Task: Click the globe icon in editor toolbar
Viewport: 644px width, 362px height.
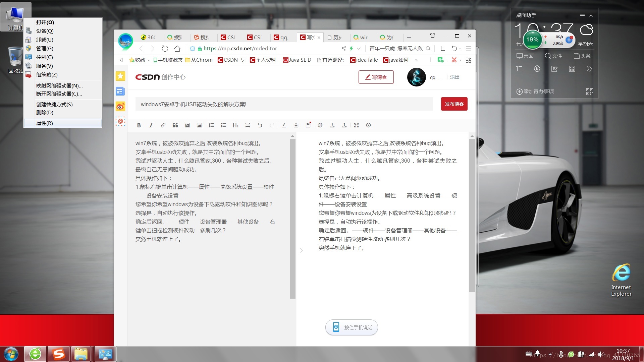Action: pyautogui.click(x=320, y=125)
